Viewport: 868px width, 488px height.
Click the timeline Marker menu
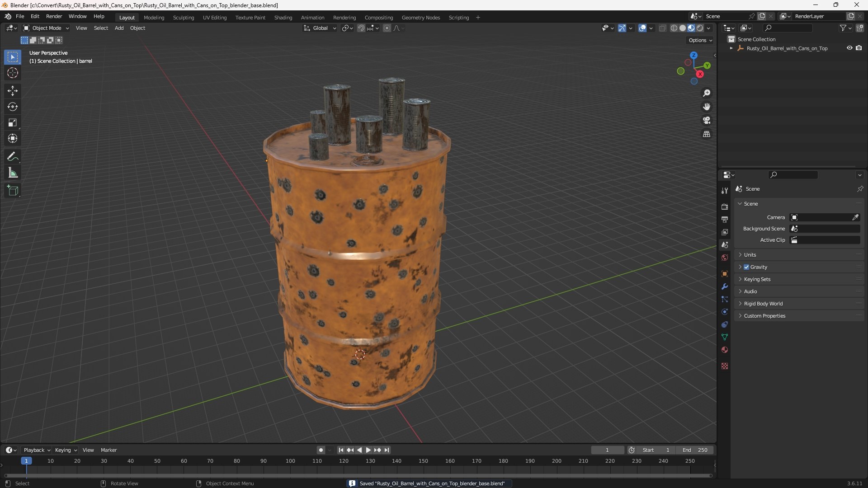[x=108, y=450]
